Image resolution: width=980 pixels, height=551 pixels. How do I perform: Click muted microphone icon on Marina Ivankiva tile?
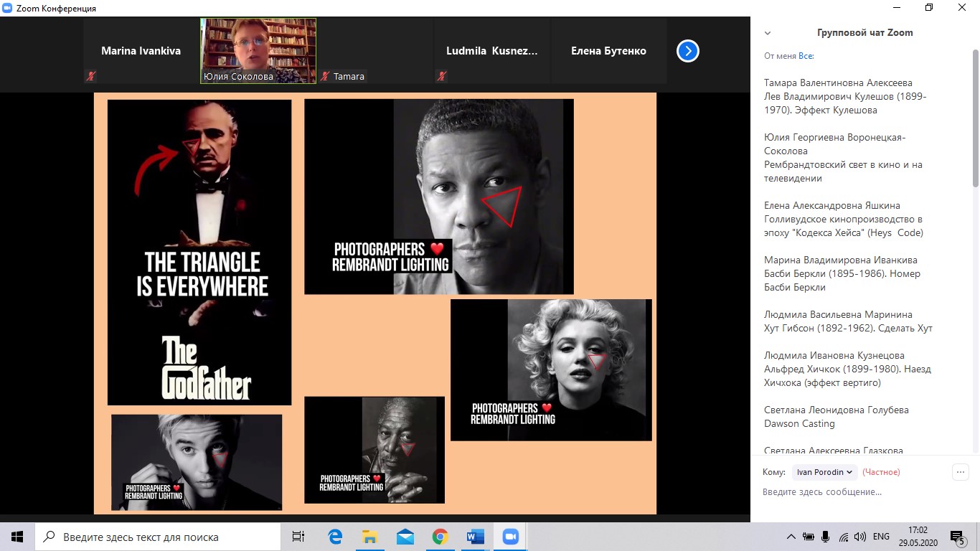tap(91, 76)
